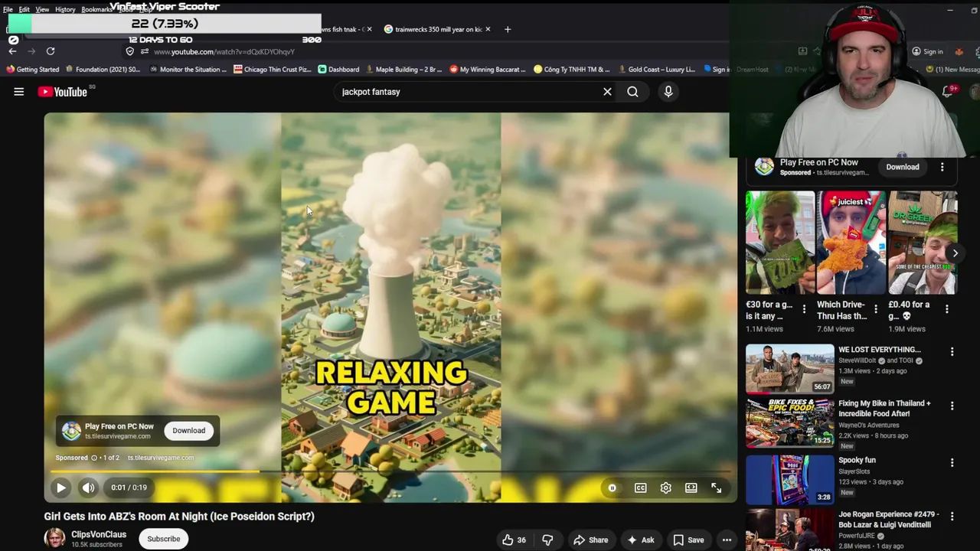Image resolution: width=980 pixels, height=551 pixels.
Task: Open the browser Edit menu
Action: pyautogui.click(x=24, y=9)
